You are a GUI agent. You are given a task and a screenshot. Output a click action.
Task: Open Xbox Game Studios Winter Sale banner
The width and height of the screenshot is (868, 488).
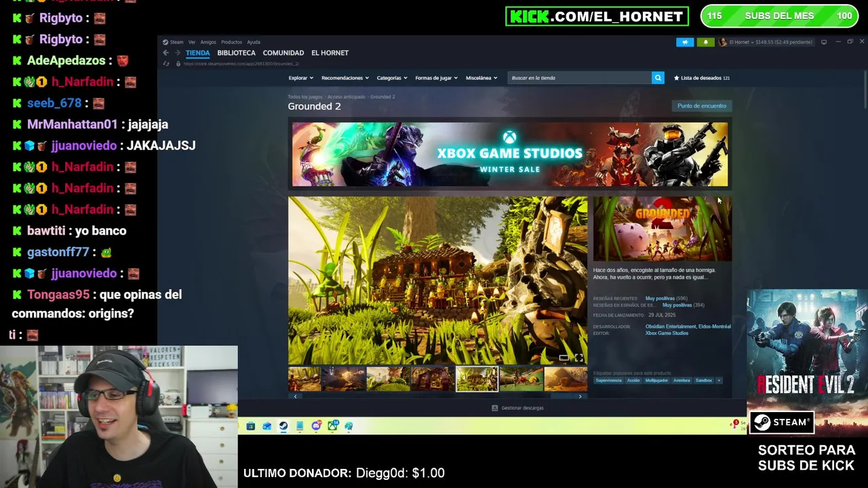coord(510,155)
